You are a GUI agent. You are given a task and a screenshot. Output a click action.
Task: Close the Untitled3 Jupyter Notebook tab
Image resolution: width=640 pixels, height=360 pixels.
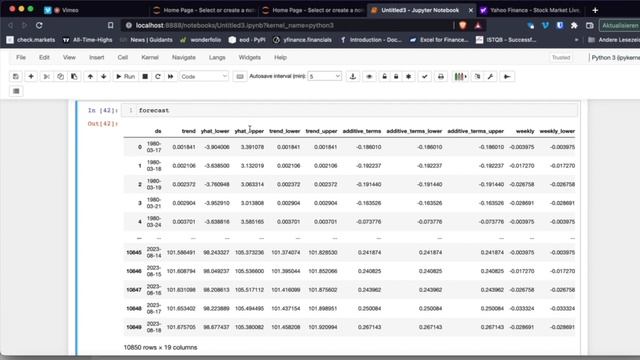(471, 10)
